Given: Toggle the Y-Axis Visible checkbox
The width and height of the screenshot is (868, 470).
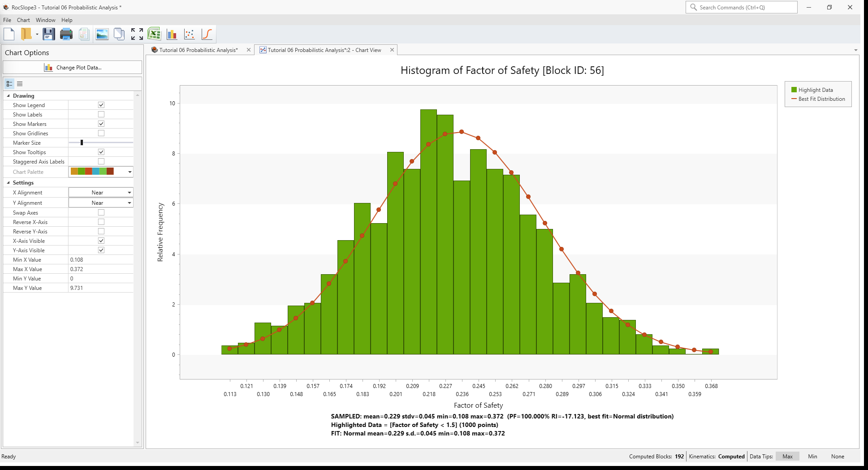Looking at the screenshot, I should click(x=101, y=250).
